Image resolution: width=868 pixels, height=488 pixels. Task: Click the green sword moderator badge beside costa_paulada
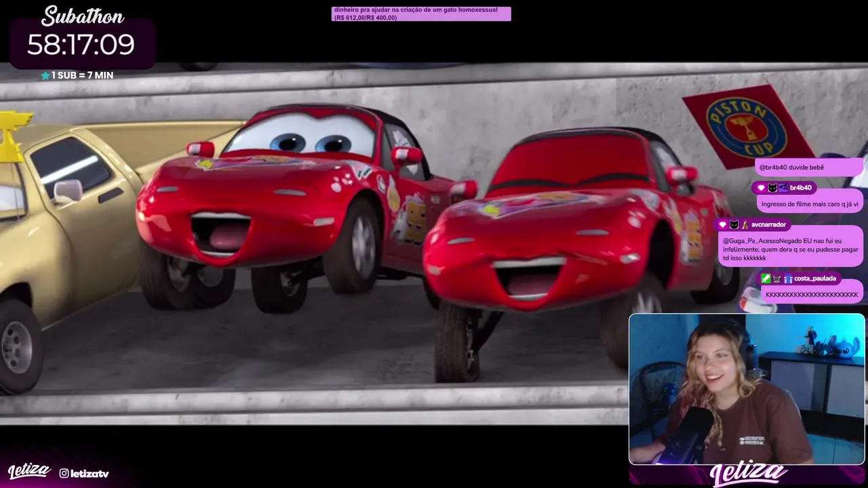coord(766,279)
